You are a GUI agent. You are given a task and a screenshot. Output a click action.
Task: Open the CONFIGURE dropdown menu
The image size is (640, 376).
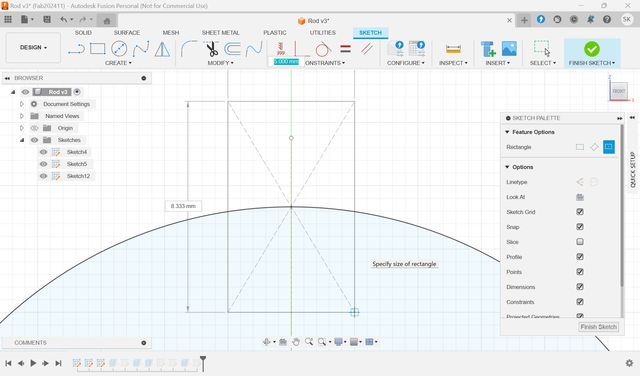[x=406, y=63]
